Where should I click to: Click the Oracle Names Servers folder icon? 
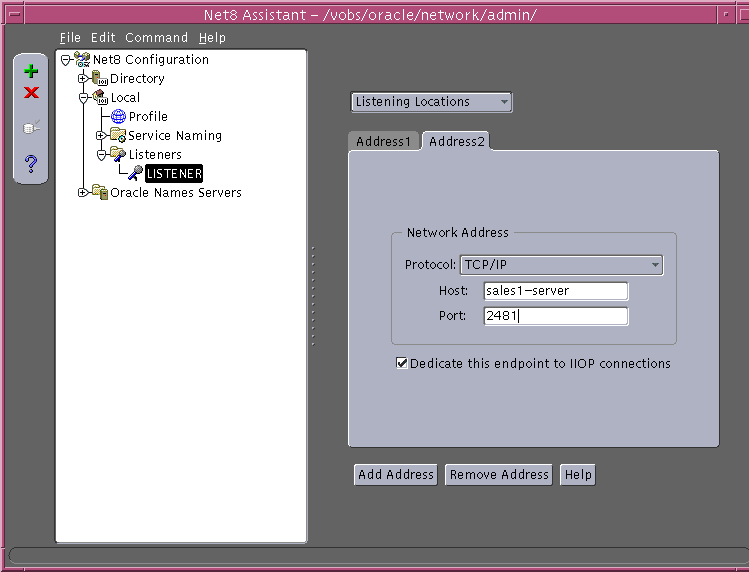pos(100,192)
